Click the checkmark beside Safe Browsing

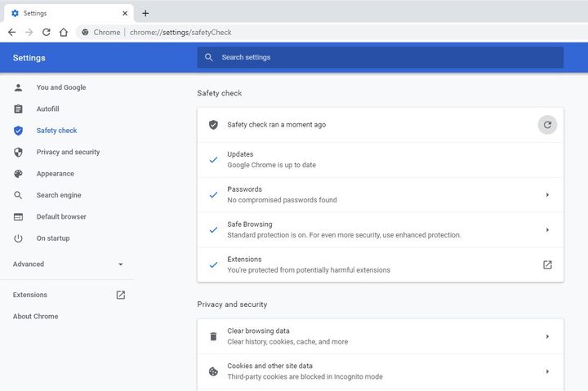[x=213, y=230]
